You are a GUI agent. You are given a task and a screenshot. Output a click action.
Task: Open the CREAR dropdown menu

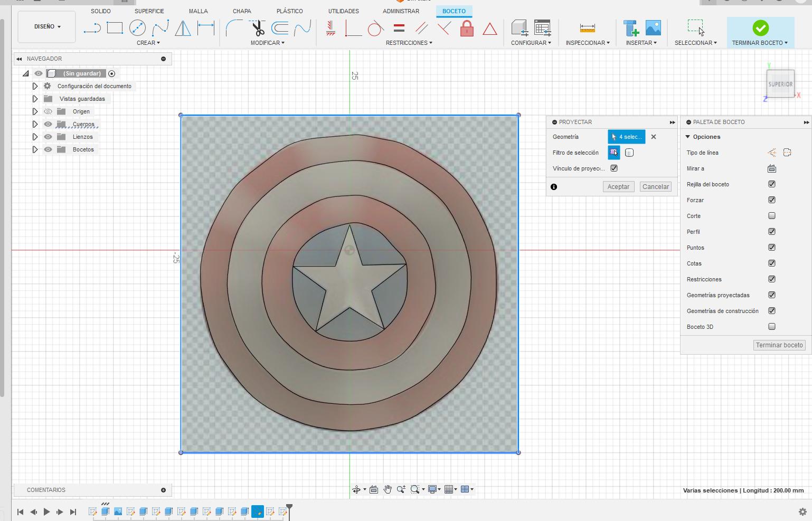point(148,43)
